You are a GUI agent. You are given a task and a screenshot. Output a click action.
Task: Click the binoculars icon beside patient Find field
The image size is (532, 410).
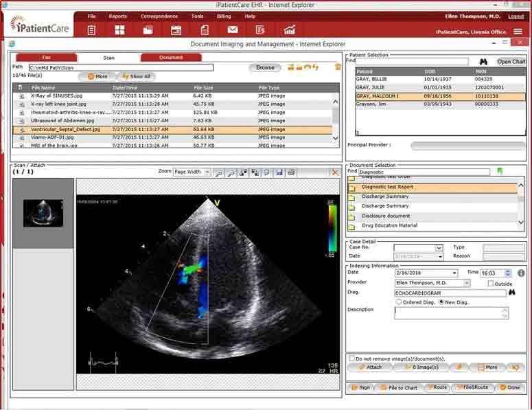point(483,62)
